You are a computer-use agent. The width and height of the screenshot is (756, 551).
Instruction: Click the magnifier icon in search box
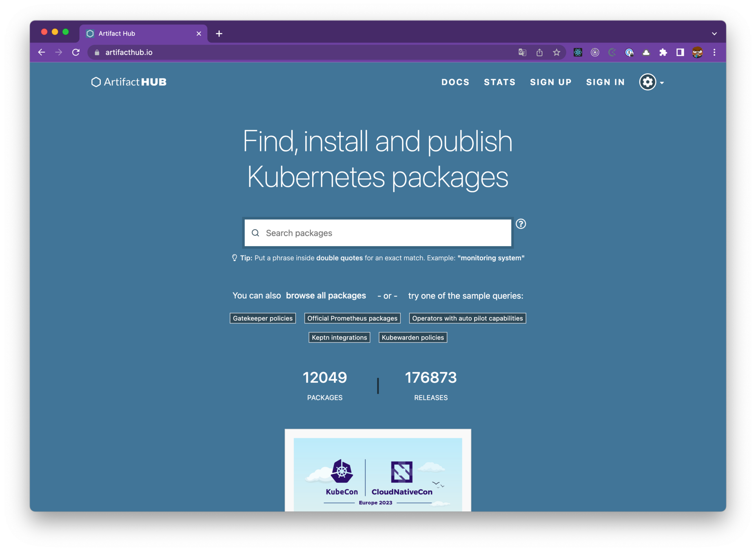click(x=255, y=233)
